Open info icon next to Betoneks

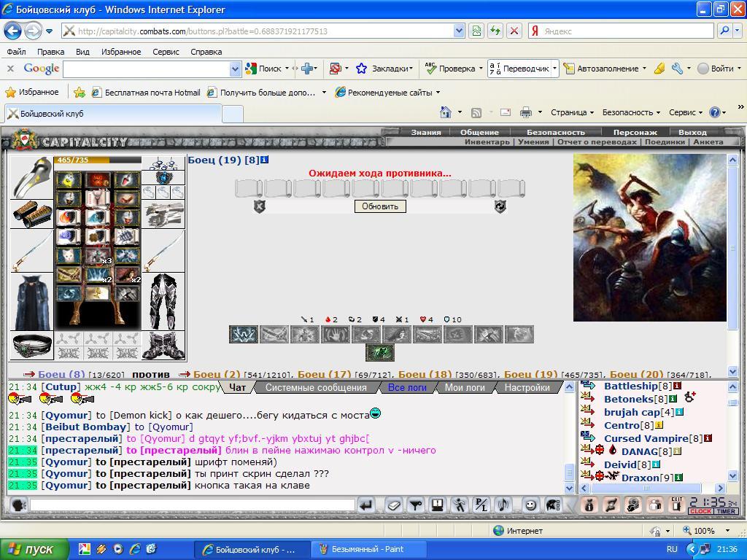point(673,399)
